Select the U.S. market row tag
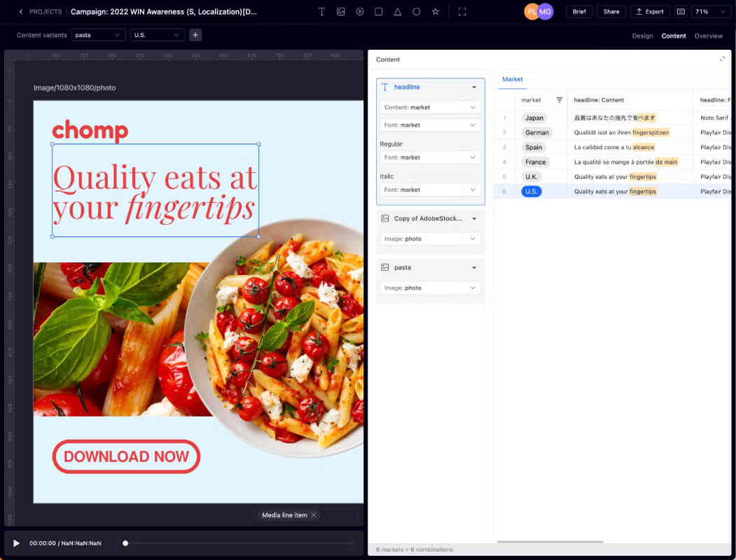 (x=532, y=191)
